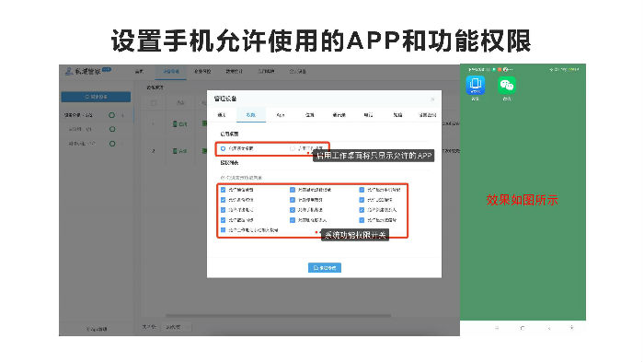
Task: Tap the phone's home navigation button
Action: (x=522, y=328)
